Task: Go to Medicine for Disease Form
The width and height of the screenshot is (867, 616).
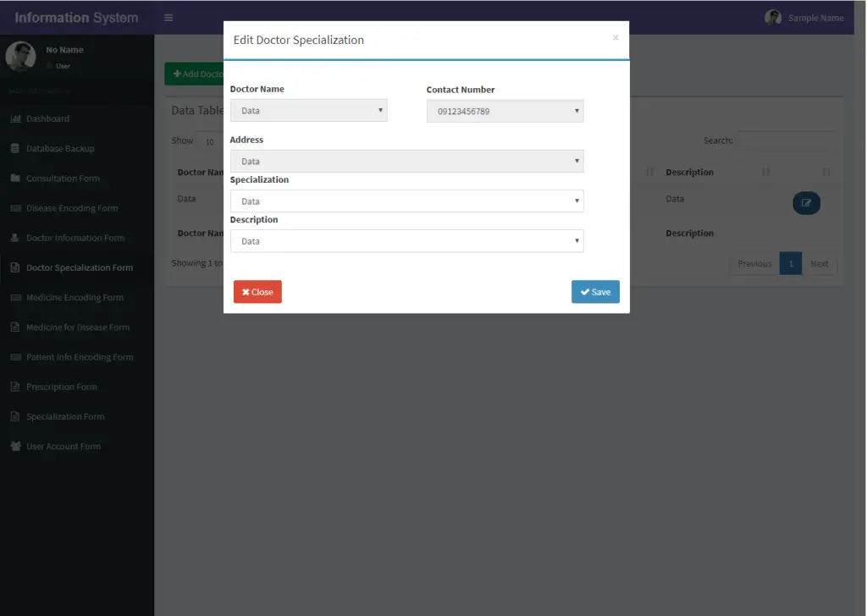Action: click(77, 327)
